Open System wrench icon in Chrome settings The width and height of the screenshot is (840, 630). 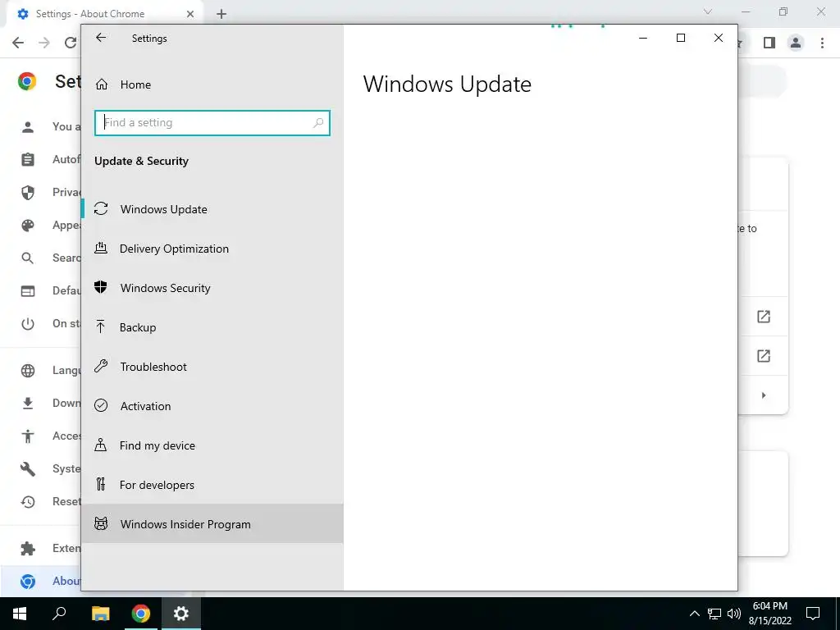28,469
